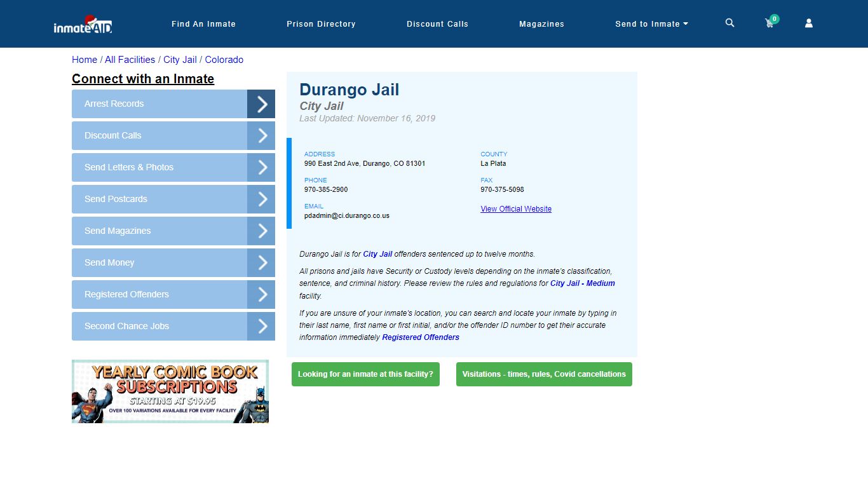
Task: Click the address 990 East 2nd Ave
Action: (x=365, y=163)
